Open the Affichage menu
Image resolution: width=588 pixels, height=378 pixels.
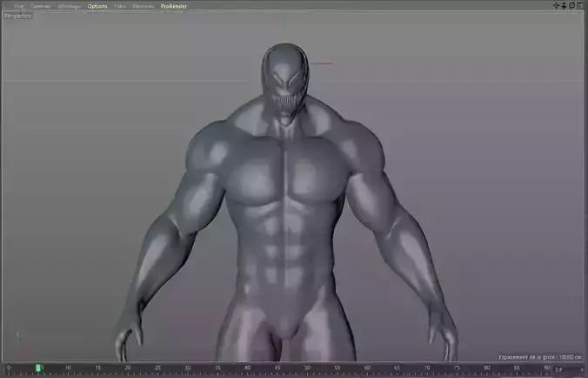point(69,6)
